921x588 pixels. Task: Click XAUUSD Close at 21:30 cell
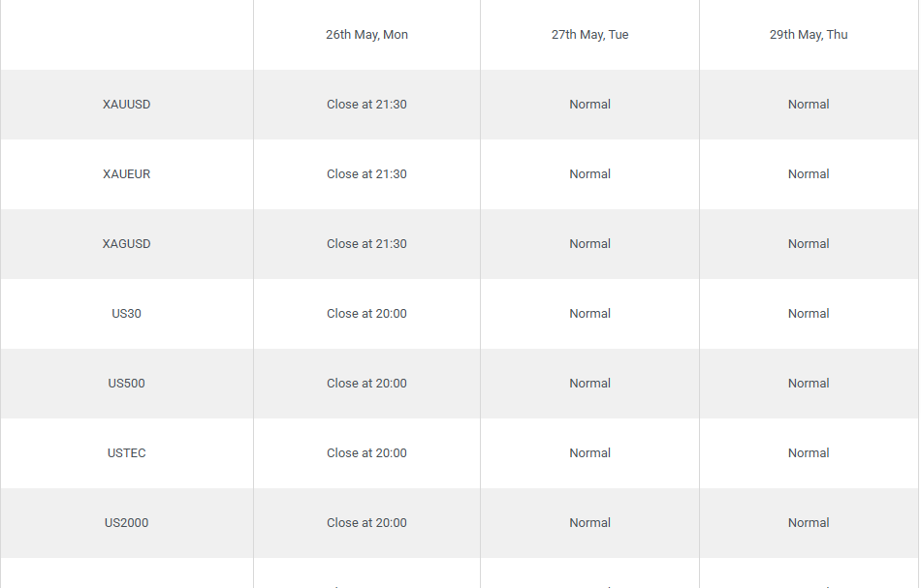coord(366,105)
